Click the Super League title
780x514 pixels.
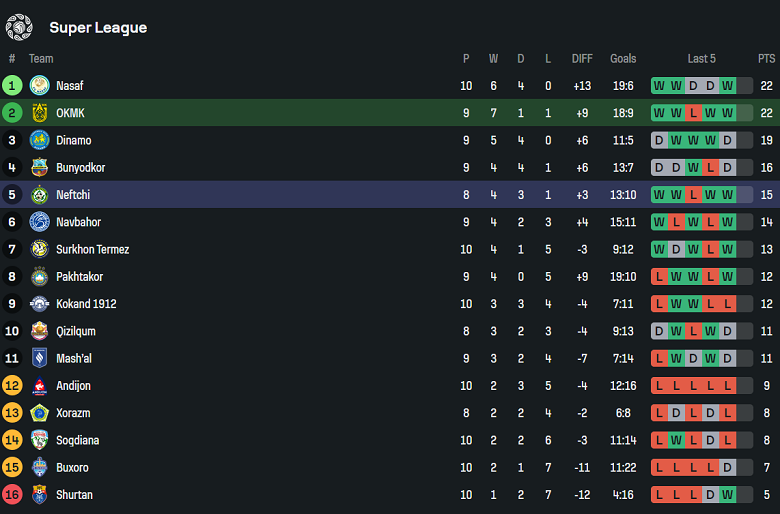pos(98,28)
